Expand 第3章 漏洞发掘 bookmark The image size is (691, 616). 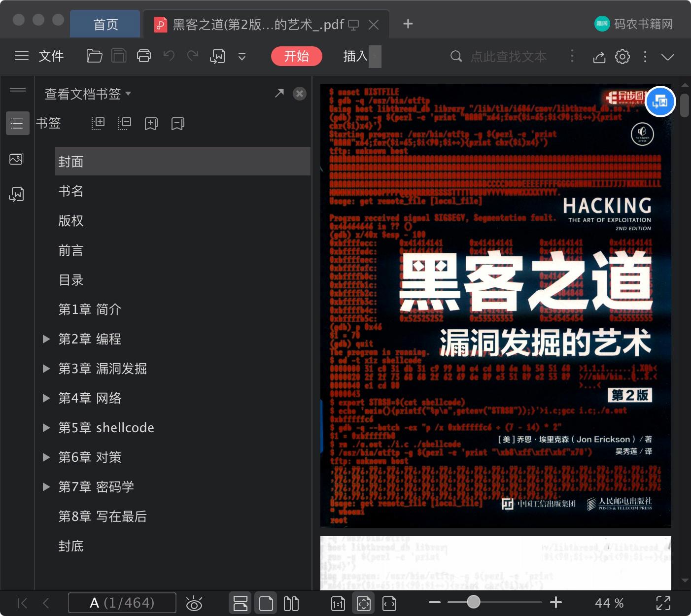(x=46, y=369)
